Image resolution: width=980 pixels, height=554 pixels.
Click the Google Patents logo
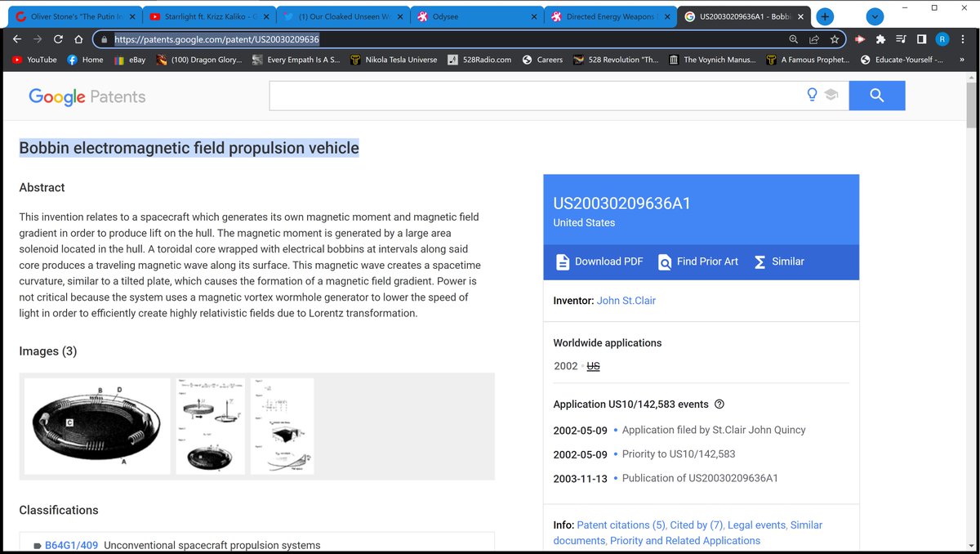(x=87, y=96)
